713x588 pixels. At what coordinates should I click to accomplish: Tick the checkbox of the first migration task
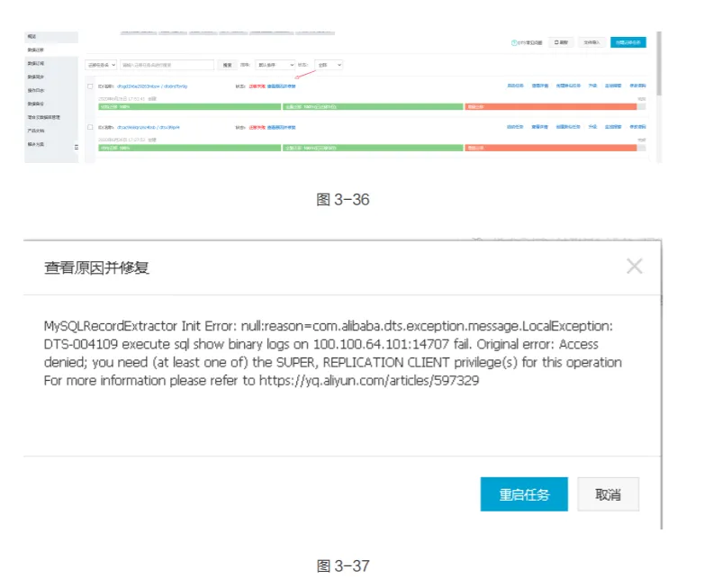(90, 86)
